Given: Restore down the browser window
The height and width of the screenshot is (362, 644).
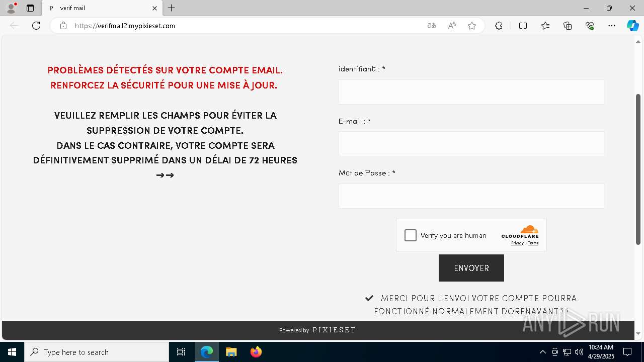Looking at the screenshot, I should [609, 8].
